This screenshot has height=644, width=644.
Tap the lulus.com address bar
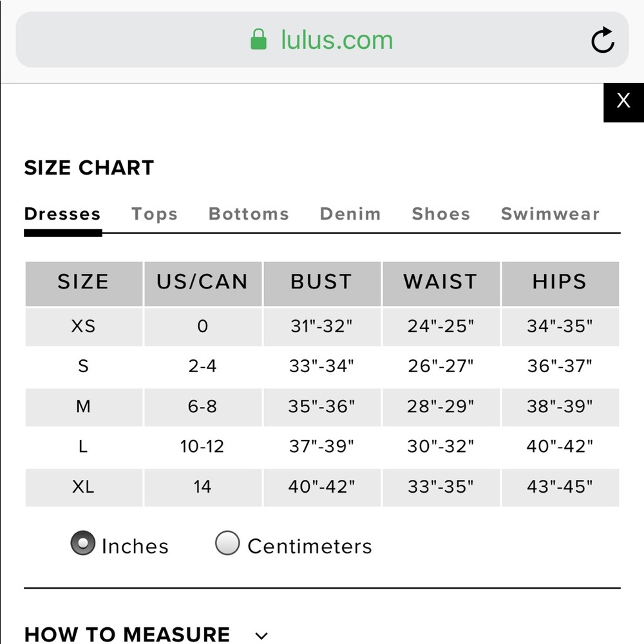coord(322,40)
